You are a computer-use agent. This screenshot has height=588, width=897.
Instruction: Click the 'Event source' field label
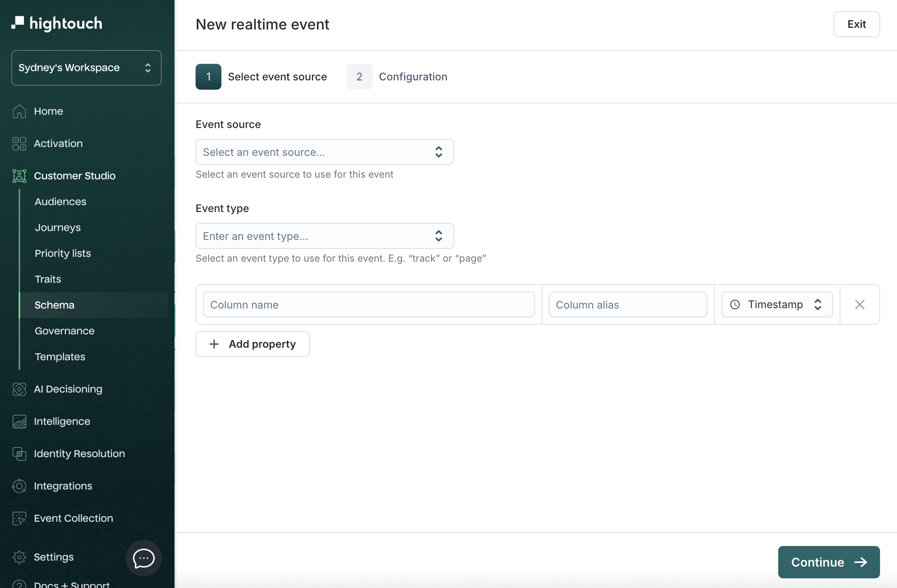(x=228, y=124)
